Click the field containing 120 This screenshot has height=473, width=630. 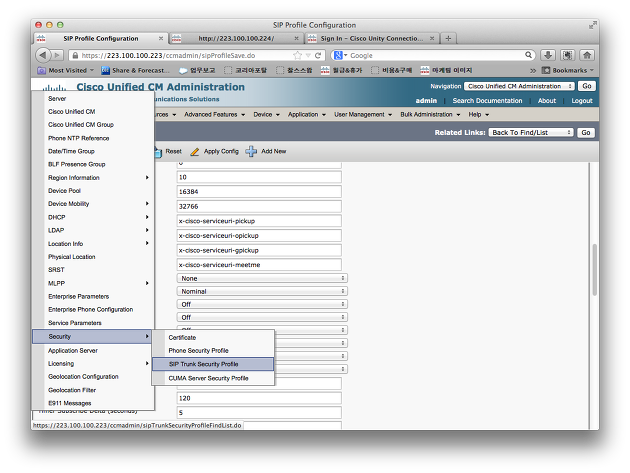(259, 398)
